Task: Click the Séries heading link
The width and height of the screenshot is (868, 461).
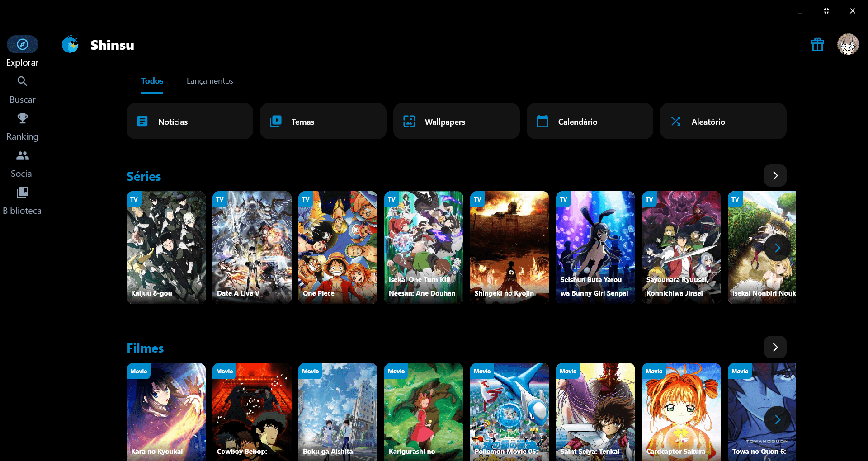Action: tap(144, 176)
